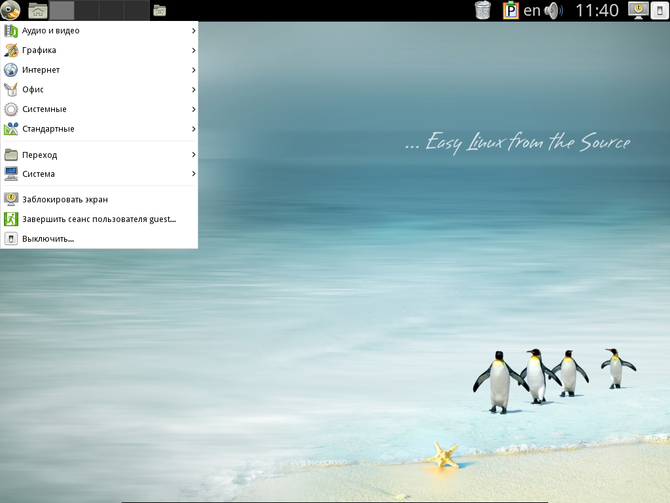Choose 'Завершить сеанс пользователя guest...'

[x=99, y=219]
